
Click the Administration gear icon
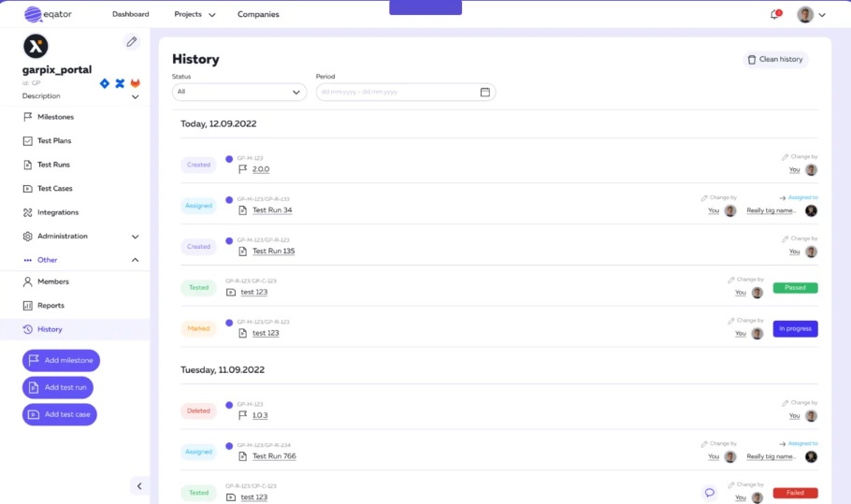click(28, 236)
